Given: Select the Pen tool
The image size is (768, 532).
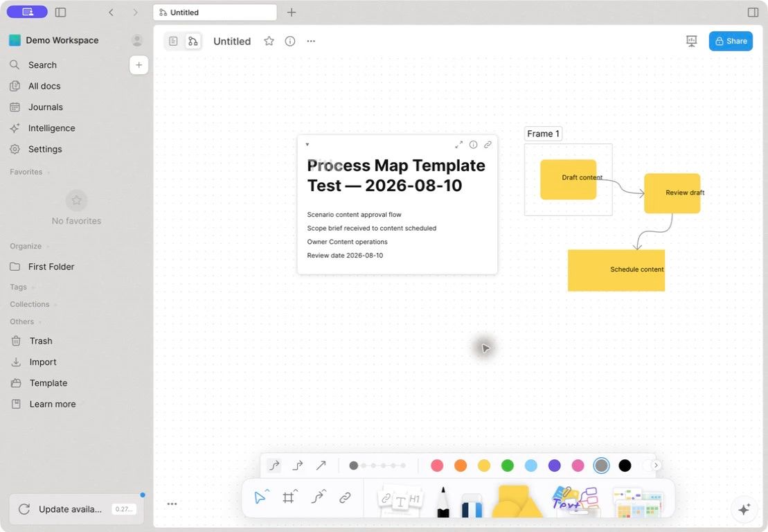Looking at the screenshot, I should click(443, 502).
